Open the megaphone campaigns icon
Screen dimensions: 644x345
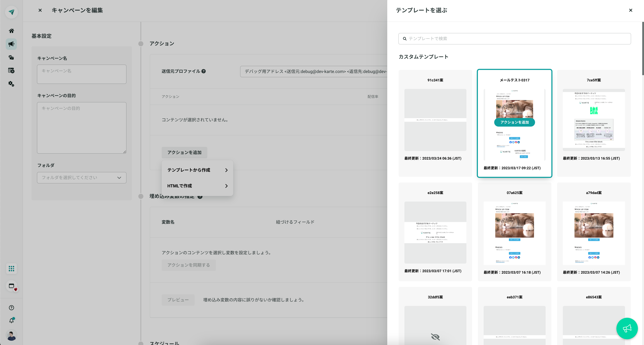point(11,44)
